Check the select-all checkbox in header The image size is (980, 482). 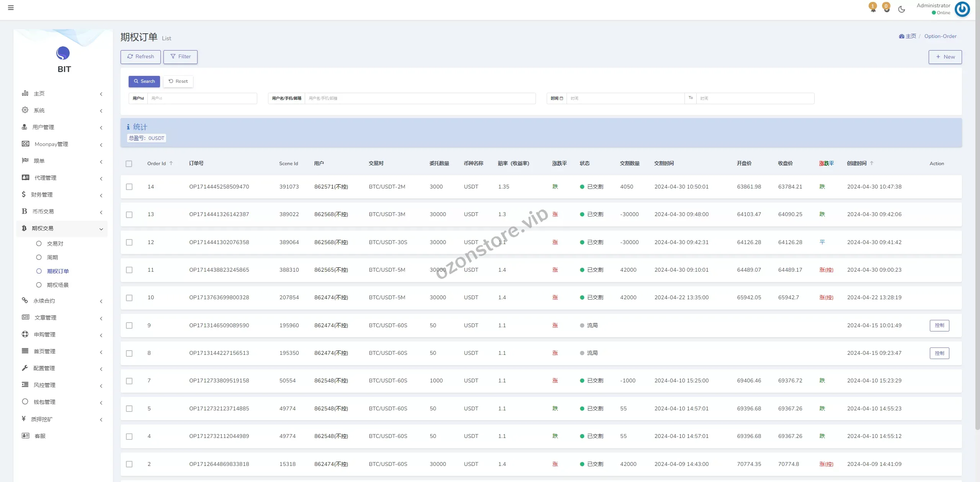coord(129,164)
